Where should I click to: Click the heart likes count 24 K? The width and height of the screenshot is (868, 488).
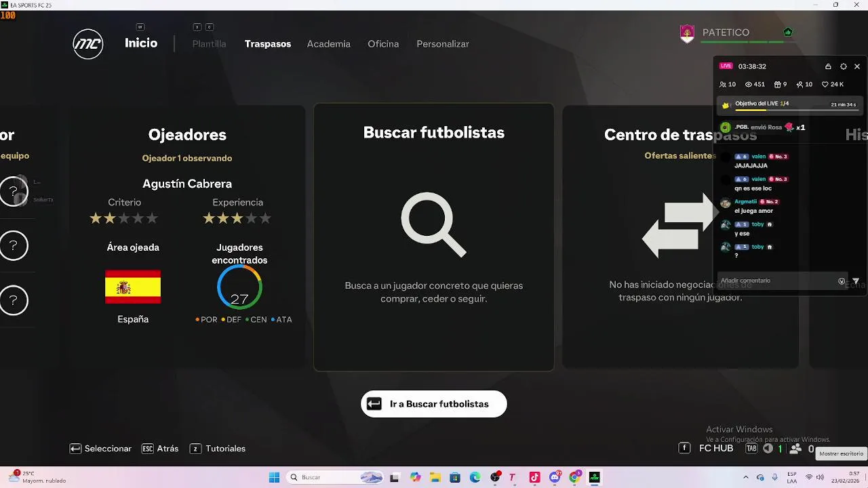pyautogui.click(x=833, y=85)
